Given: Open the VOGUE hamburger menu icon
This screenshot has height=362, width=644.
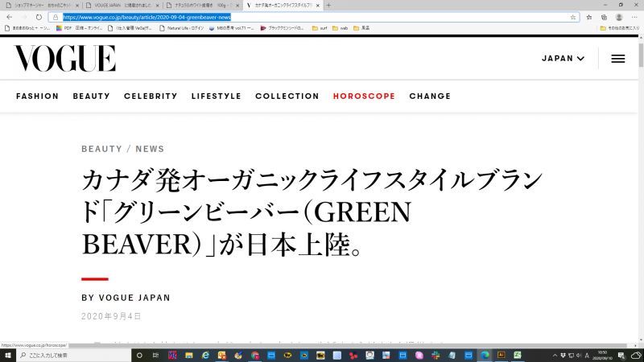Looking at the screenshot, I should point(617,58).
